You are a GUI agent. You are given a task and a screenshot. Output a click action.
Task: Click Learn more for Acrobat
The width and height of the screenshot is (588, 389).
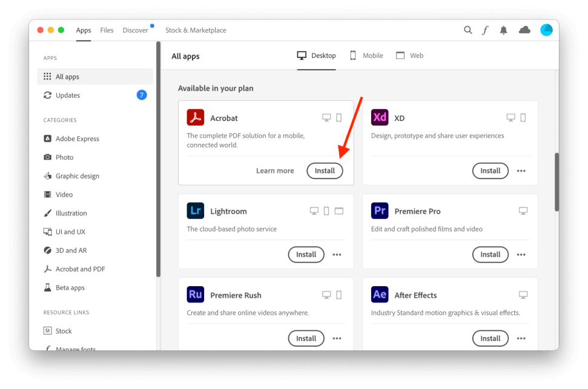275,171
